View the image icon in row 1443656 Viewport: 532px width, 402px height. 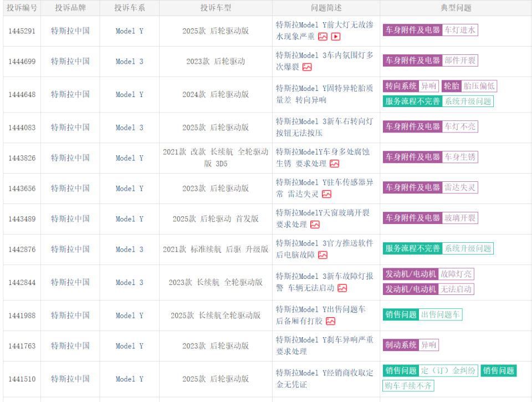point(327,194)
